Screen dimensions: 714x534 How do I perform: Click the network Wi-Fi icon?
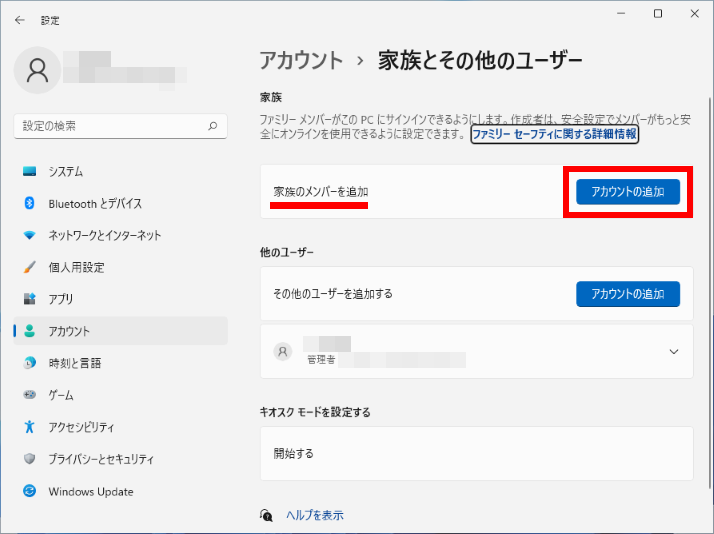(30, 235)
